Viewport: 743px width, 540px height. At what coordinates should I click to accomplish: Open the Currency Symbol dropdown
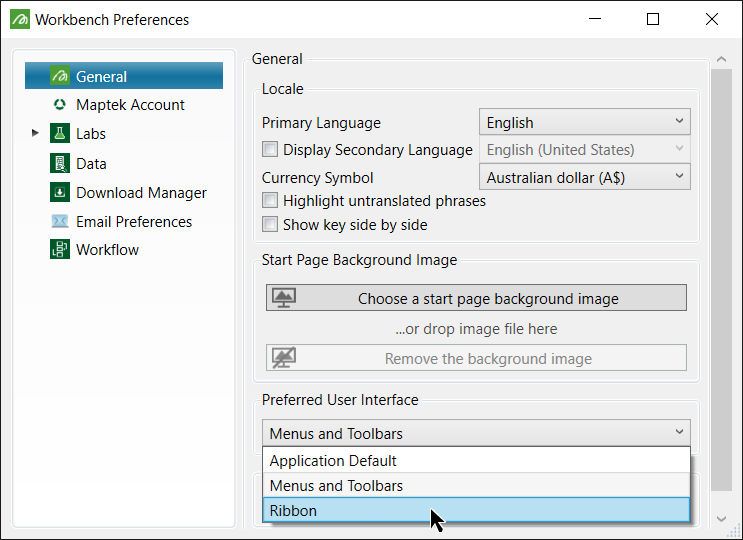tap(585, 177)
